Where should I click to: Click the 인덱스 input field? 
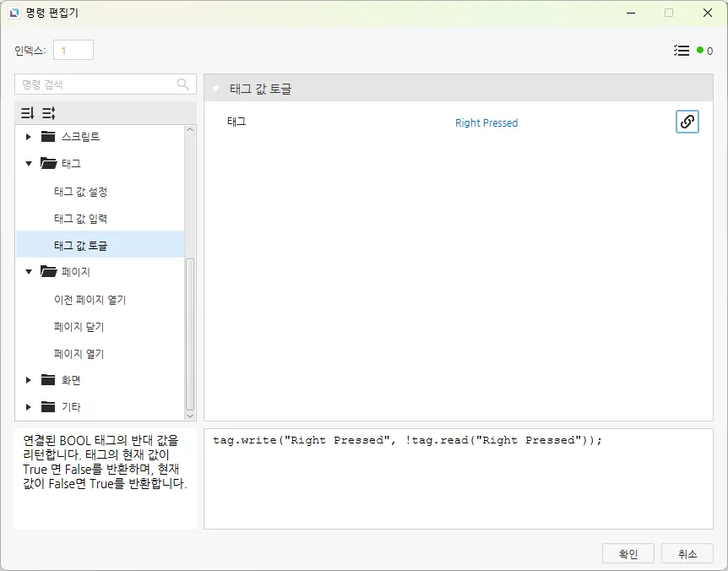[x=73, y=51]
